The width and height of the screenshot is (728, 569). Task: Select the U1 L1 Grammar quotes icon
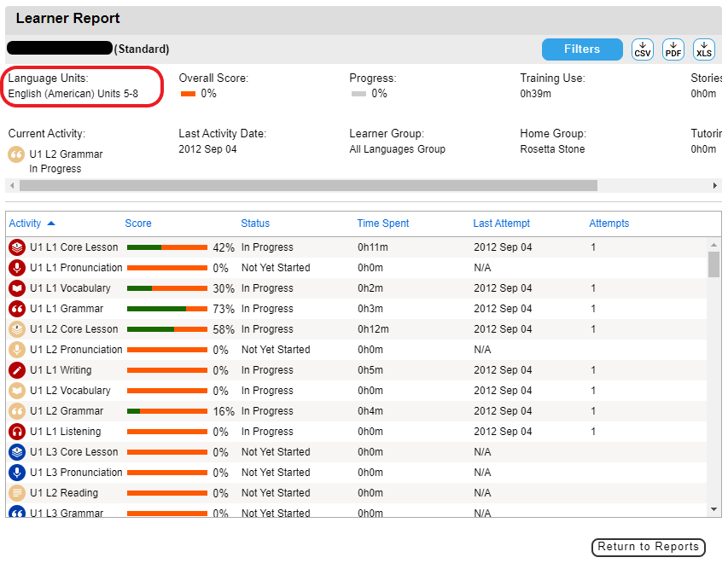click(18, 308)
